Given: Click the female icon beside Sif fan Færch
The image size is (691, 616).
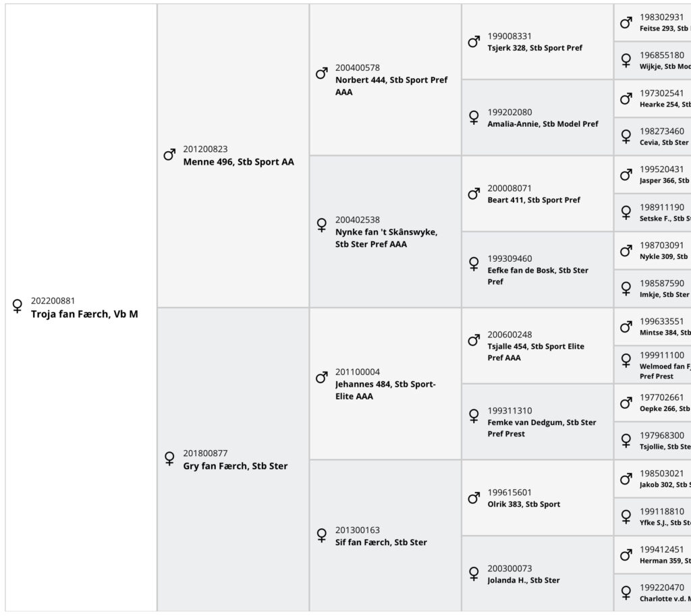Looking at the screenshot, I should point(321,535).
